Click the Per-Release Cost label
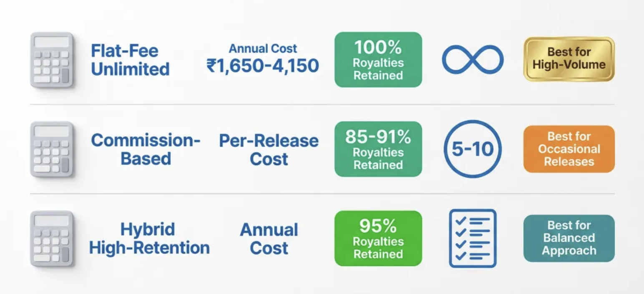This screenshot has width=644, height=294. [x=269, y=149]
